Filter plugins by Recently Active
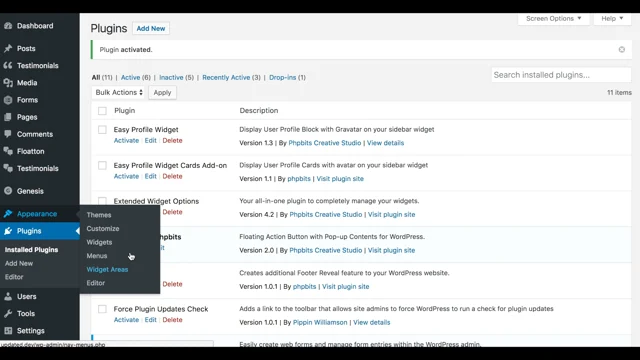The height and width of the screenshot is (360, 640). (x=226, y=78)
